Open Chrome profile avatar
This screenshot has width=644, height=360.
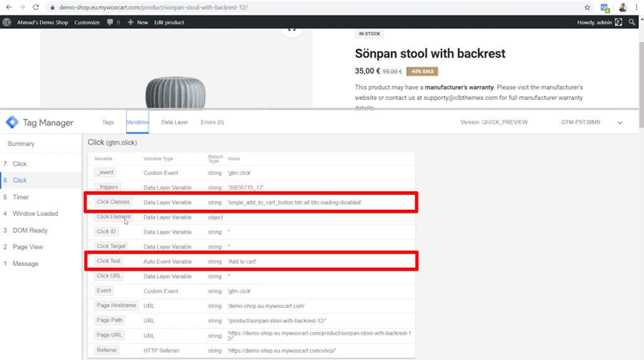click(623, 8)
